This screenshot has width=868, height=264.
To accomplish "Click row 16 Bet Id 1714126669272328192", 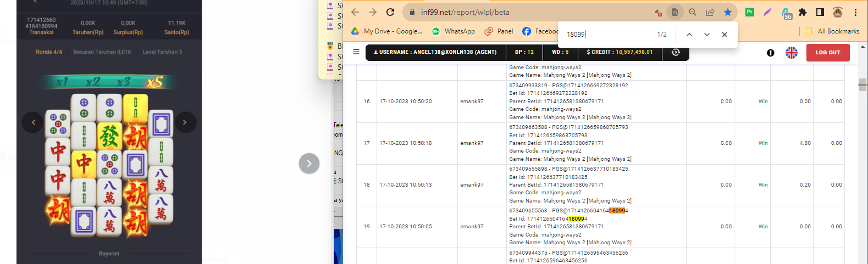I will click(x=548, y=93).
